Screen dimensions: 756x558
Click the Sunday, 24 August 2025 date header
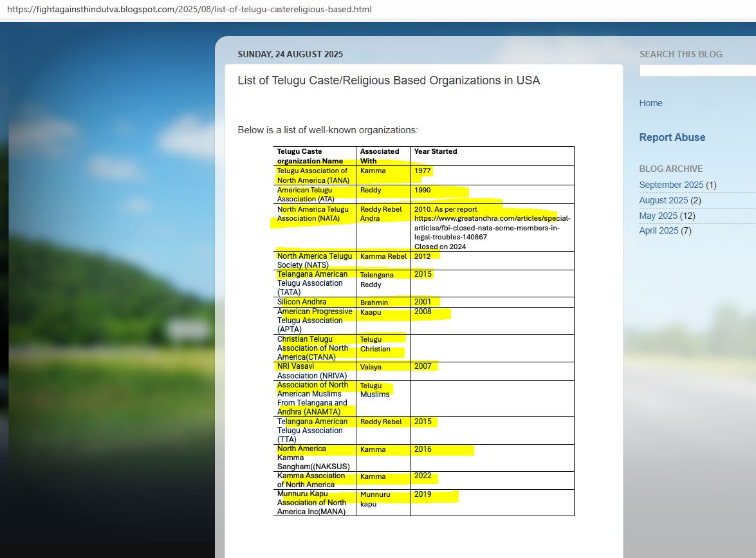coord(290,54)
